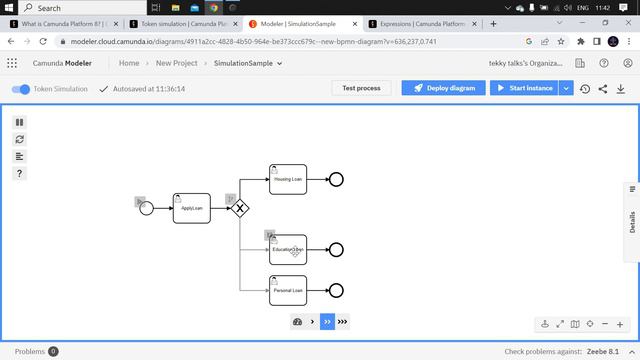Click Test process button
640x360 pixels.
point(361,88)
